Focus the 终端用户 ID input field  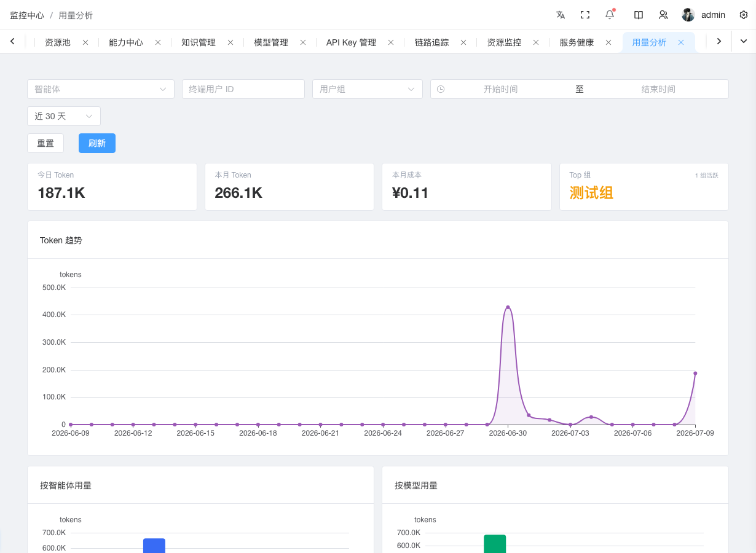tap(243, 89)
